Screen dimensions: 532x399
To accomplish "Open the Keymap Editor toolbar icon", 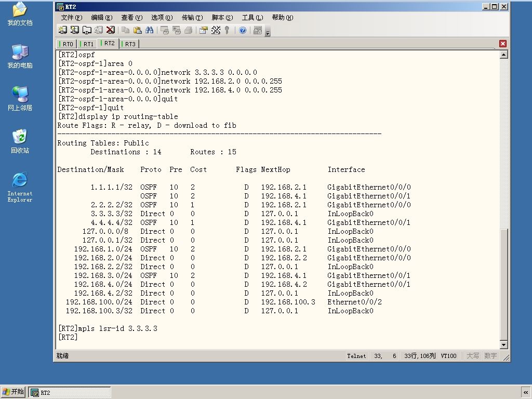I will tap(216, 30).
